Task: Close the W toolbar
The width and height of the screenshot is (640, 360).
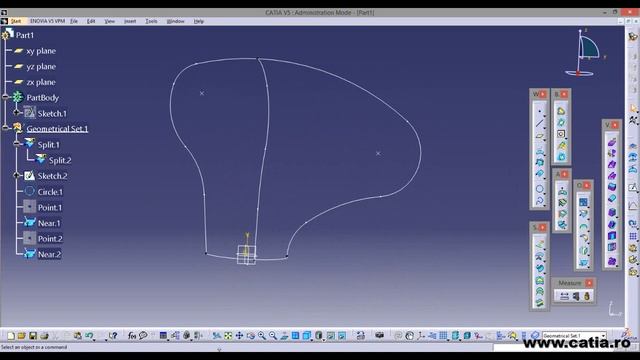Action: pos(543,94)
